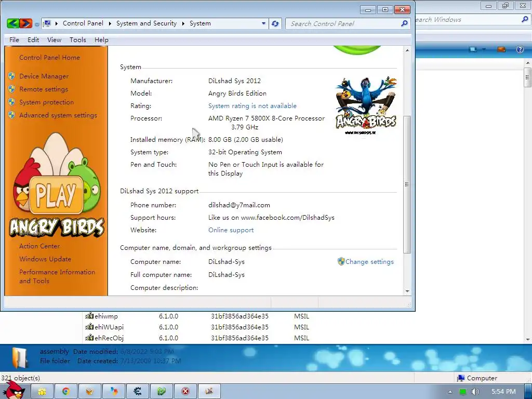
Task: Open the orange box taskbar icon
Action: [x=89, y=392]
